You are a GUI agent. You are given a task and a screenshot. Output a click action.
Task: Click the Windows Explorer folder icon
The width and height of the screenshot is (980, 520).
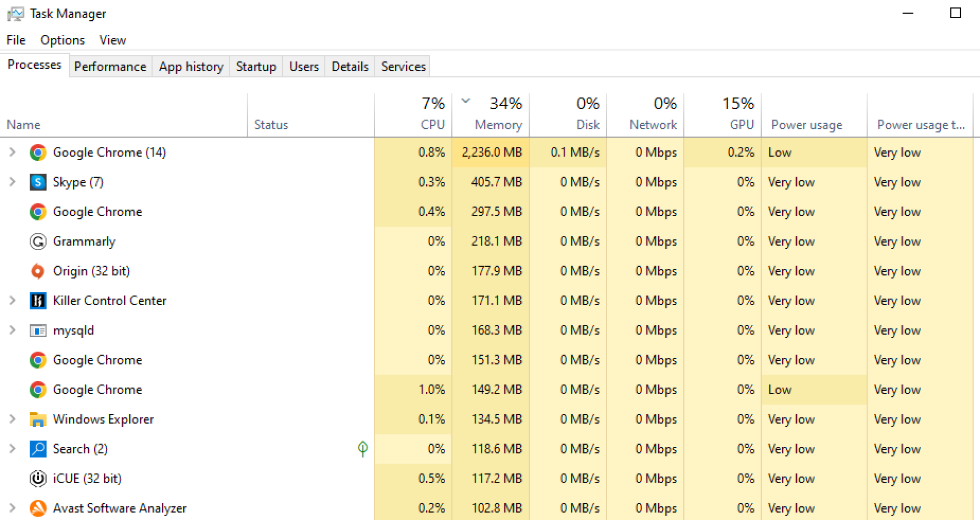pyautogui.click(x=38, y=420)
